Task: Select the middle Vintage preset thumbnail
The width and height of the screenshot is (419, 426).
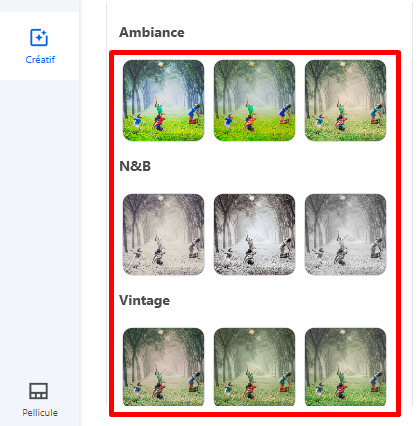Action: click(x=254, y=367)
